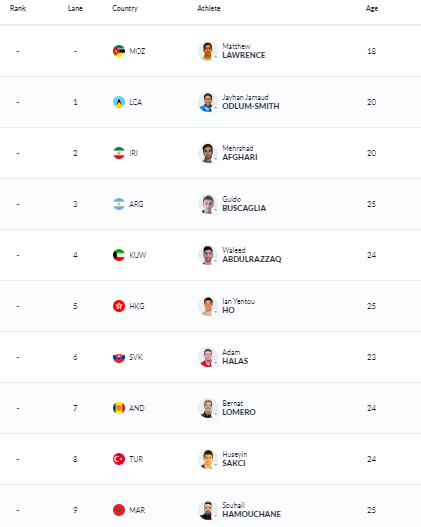Open Souhail HAMOUCHANE athlete link
The width and height of the screenshot is (421, 527).
[x=251, y=510]
